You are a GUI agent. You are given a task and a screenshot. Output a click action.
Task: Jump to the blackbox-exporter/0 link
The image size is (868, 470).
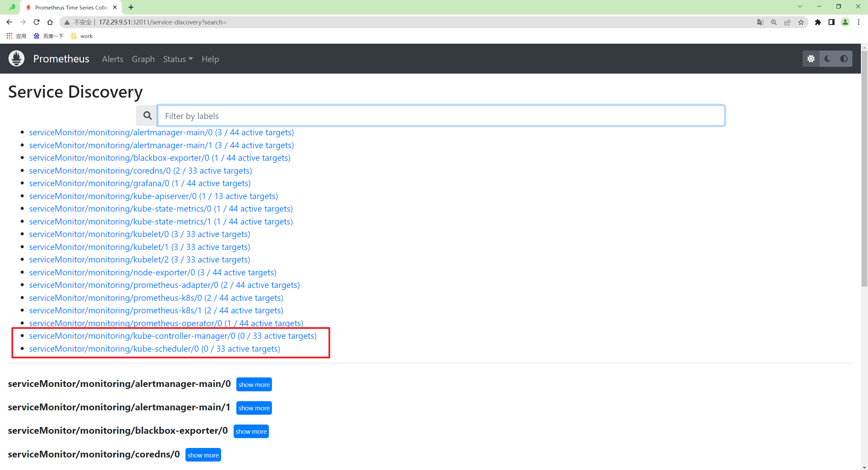(160, 158)
